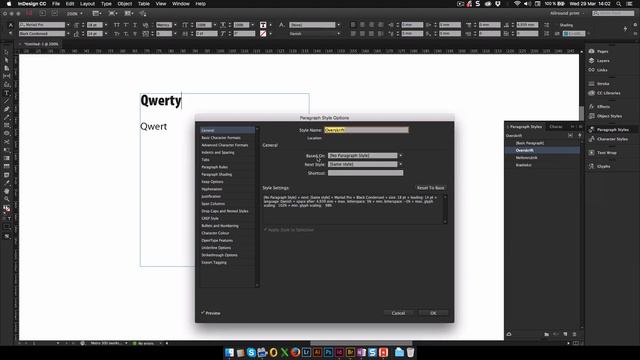Viewport: 640px width, 360px height.
Task: Open the Layers panel icon
Action: pyautogui.click(x=592, y=60)
